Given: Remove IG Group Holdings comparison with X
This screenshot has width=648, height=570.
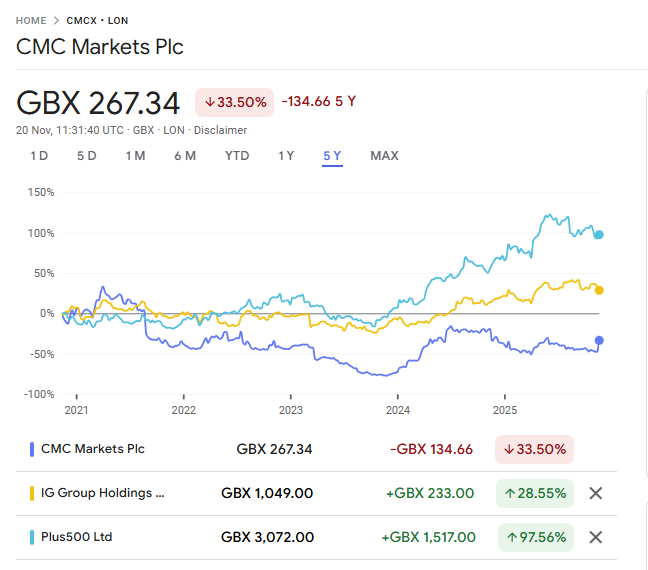Looking at the screenshot, I should point(596,493).
